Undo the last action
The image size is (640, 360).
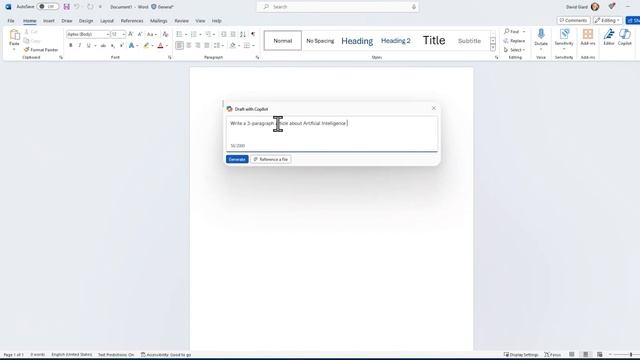click(77, 7)
